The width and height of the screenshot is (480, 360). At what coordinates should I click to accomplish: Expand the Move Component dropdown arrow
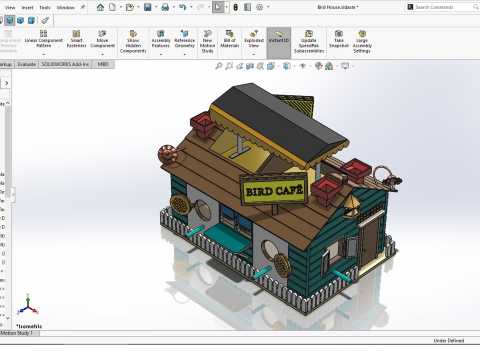click(x=102, y=54)
